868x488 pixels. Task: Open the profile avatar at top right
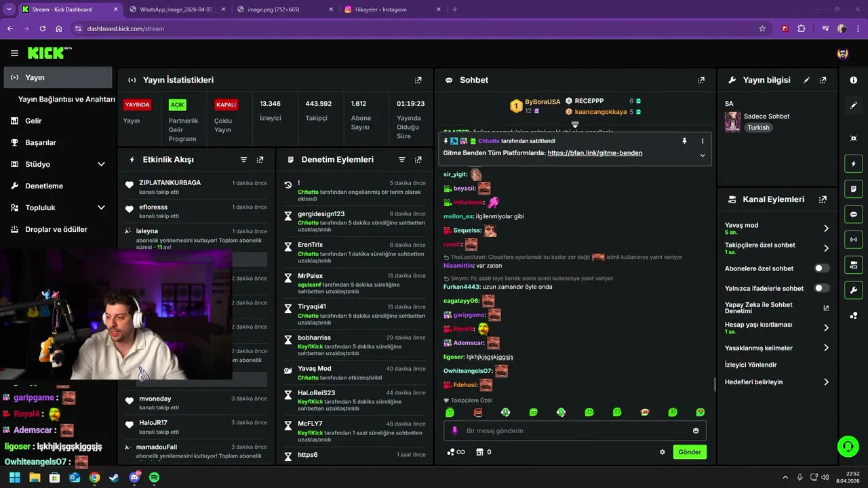tap(843, 53)
